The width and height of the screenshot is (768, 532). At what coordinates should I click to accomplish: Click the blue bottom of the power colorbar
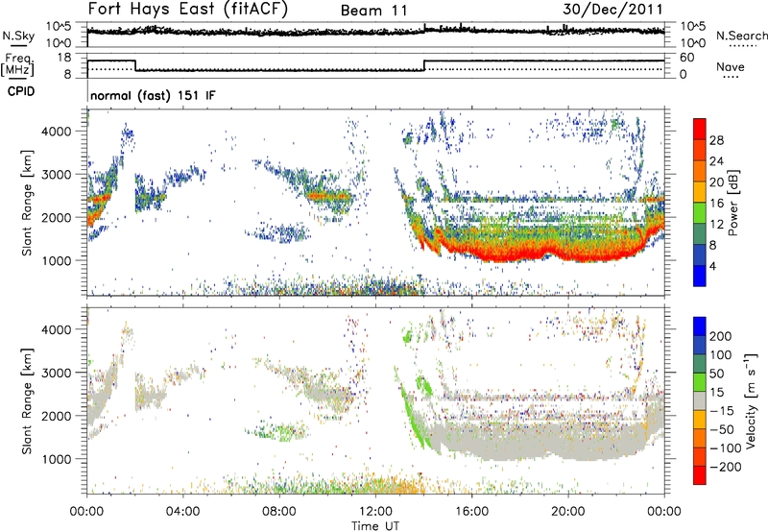tap(700, 276)
